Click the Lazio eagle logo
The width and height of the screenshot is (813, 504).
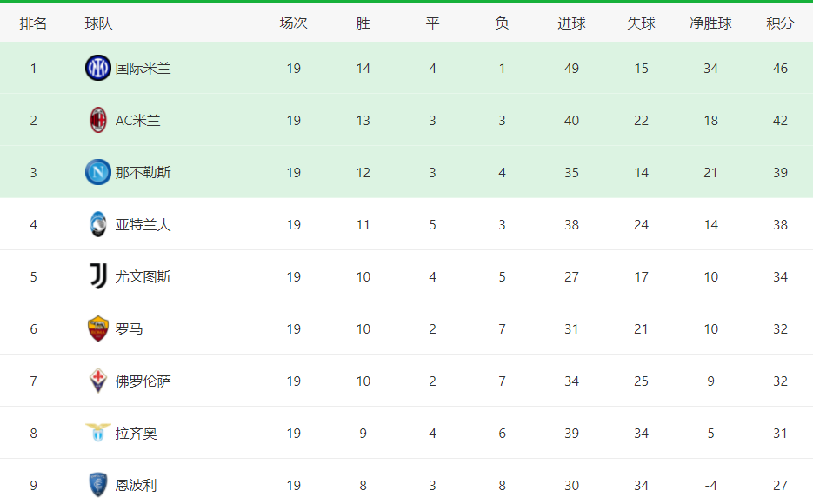click(98, 432)
